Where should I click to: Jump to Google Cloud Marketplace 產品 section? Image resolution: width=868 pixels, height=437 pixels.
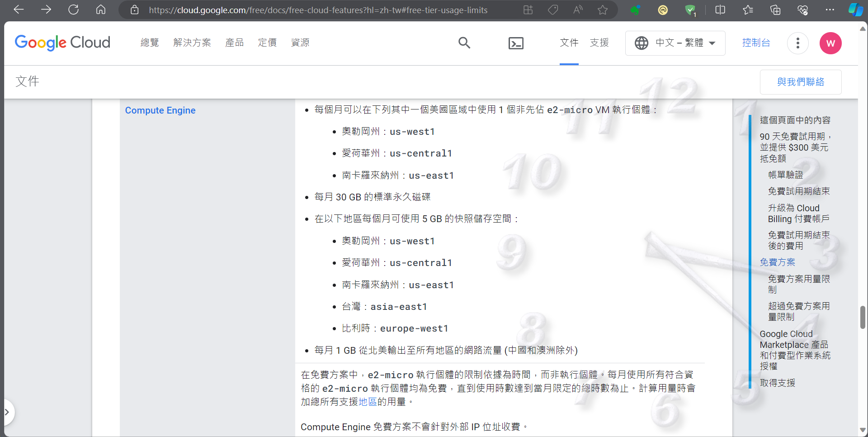(x=795, y=350)
